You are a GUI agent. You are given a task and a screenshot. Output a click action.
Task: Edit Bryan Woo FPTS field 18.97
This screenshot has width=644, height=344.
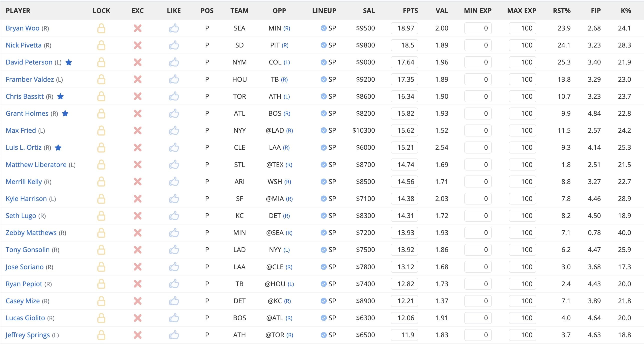(x=404, y=28)
